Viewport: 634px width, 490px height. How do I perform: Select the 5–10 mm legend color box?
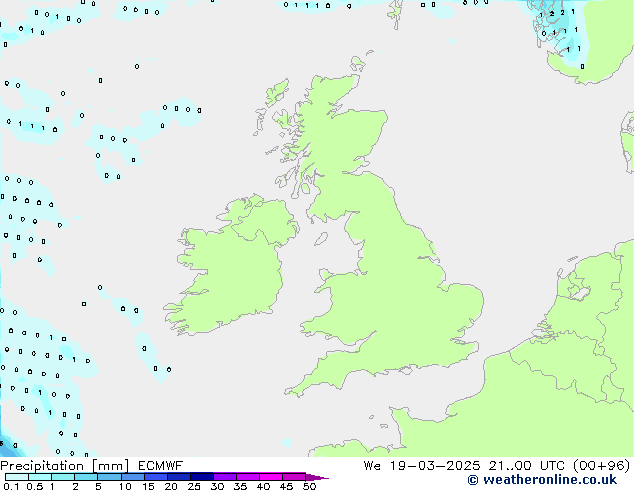tap(109, 477)
